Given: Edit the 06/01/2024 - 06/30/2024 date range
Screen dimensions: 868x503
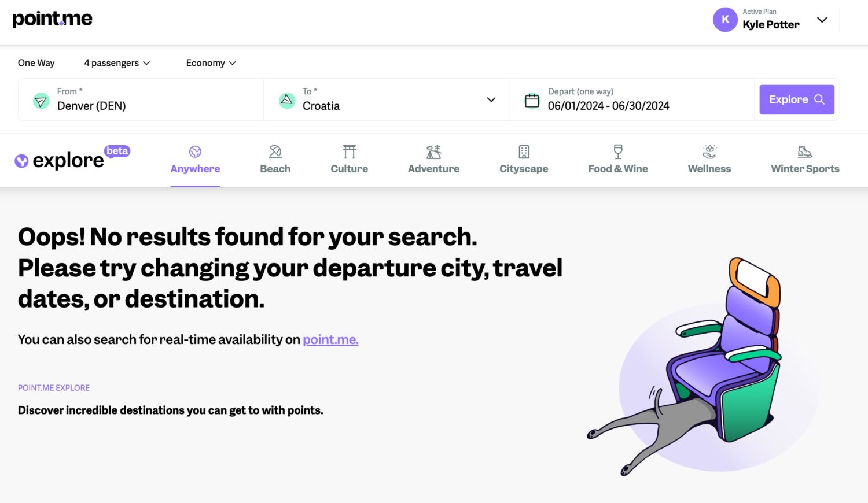Looking at the screenshot, I should (608, 106).
